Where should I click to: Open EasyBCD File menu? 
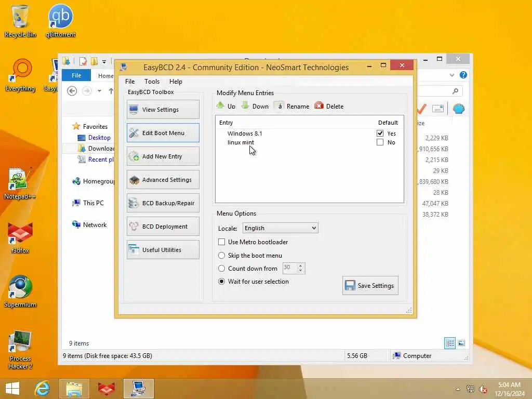129,82
